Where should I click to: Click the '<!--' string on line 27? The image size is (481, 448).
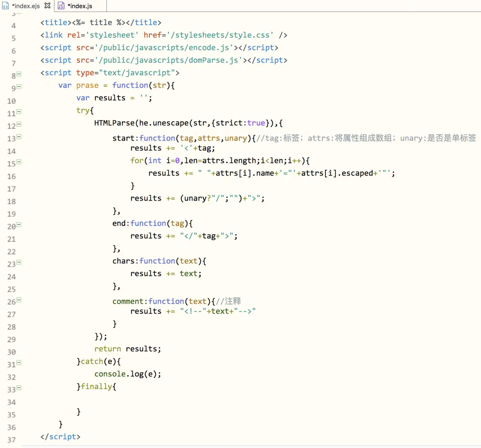coord(193,311)
